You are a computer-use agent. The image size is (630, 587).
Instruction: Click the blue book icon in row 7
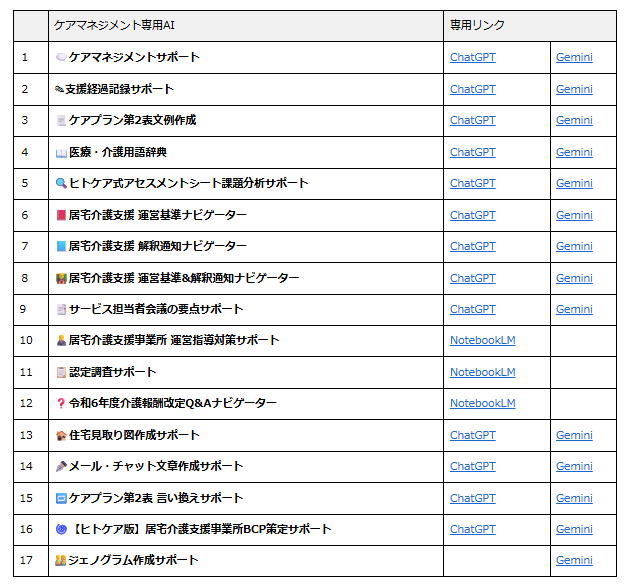[x=61, y=246]
